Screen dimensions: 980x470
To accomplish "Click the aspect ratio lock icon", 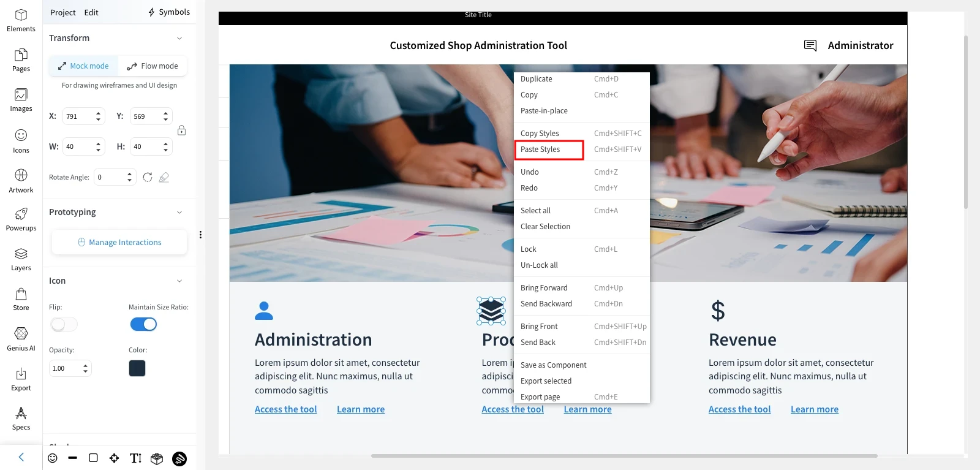I will pos(181,131).
